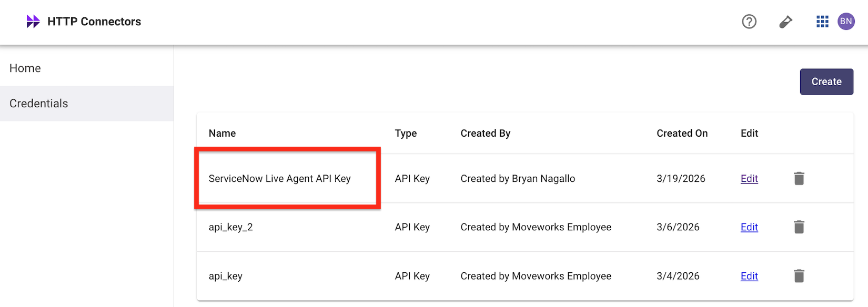Delete ServiceNow Live Agent API Key credential
This screenshot has height=307, width=868.
tap(799, 179)
